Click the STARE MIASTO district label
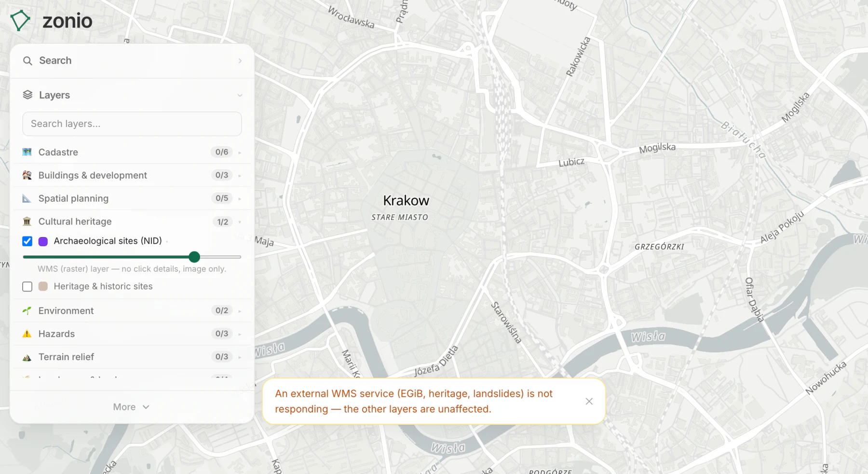The width and height of the screenshot is (868, 474). pos(400,217)
